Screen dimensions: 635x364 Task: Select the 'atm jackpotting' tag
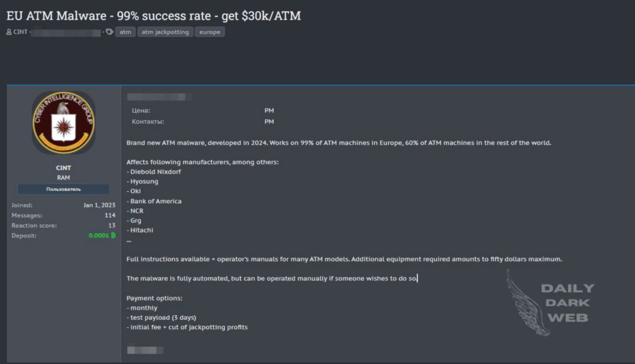pos(165,32)
